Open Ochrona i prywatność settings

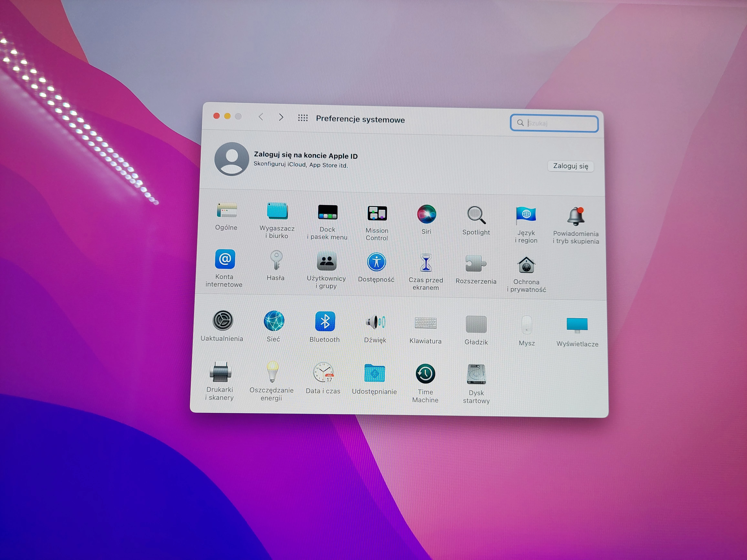point(526,265)
